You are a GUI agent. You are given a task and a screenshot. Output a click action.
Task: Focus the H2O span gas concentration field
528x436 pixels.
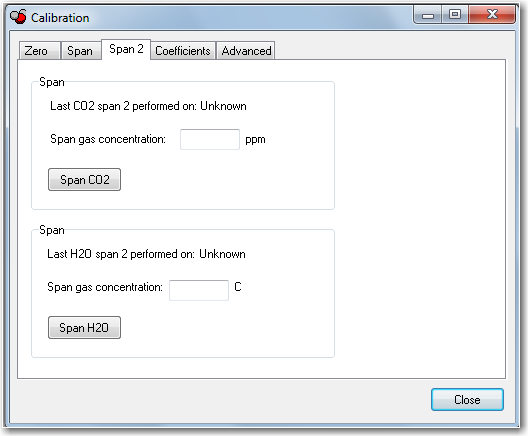point(199,290)
